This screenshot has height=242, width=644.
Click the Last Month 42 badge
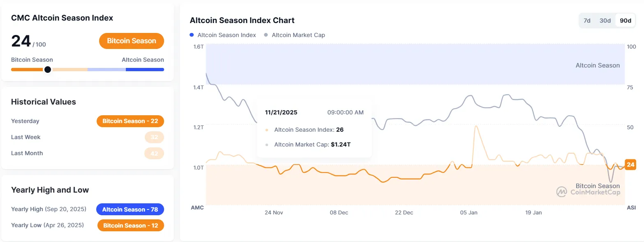[x=154, y=153]
